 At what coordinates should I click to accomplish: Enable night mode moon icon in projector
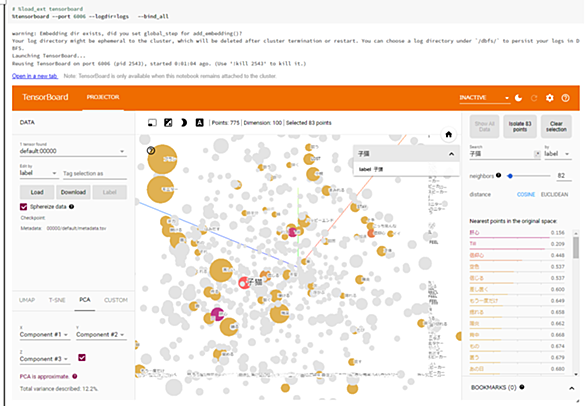pos(184,123)
